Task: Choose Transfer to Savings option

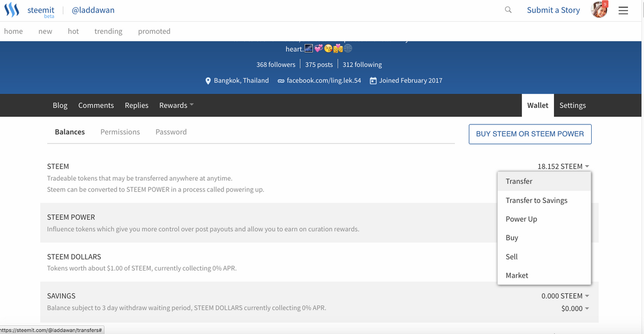Action: point(544,201)
